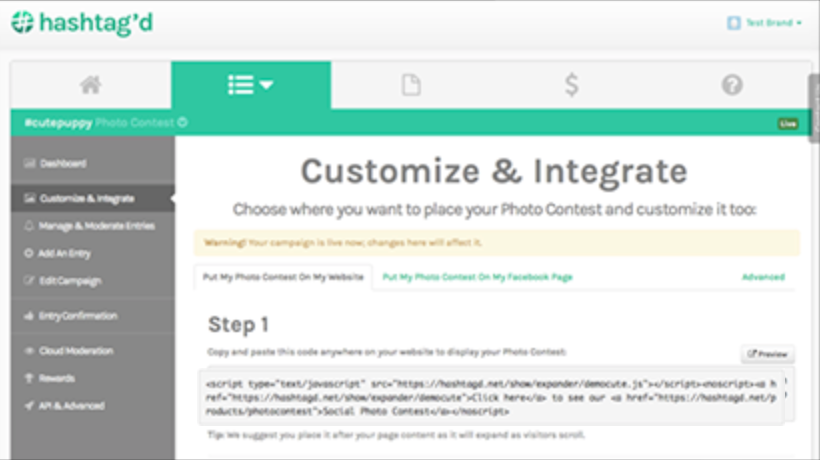Switch to Put My Photo Contest On My Facebook Page tab
The image size is (820, 460).
click(477, 277)
